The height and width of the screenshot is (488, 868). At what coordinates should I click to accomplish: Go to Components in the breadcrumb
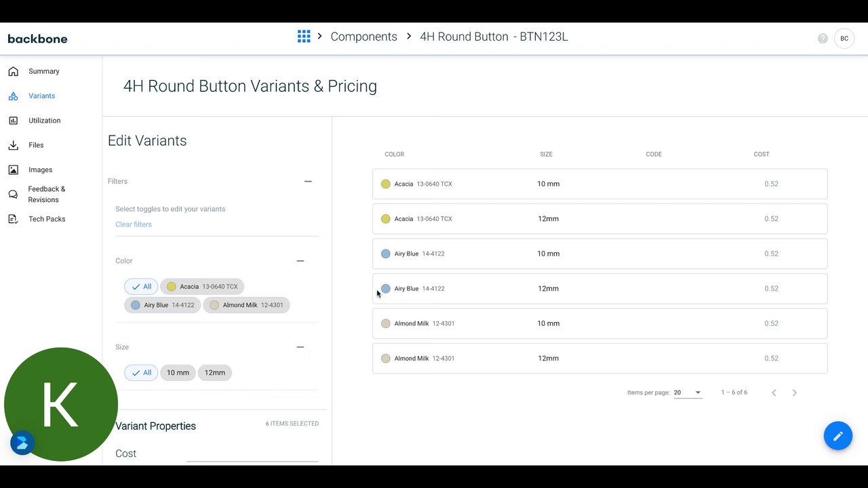point(363,37)
